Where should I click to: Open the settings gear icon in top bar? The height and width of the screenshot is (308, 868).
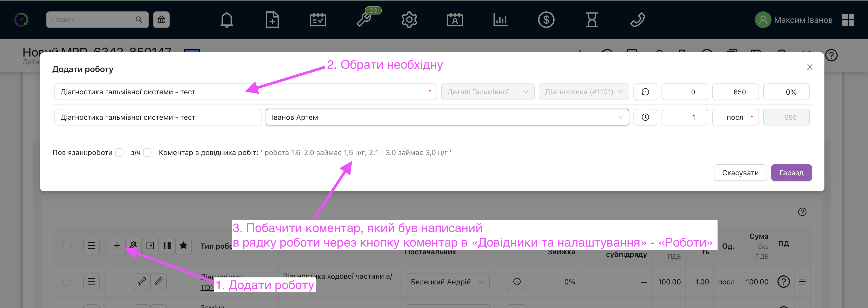(409, 20)
